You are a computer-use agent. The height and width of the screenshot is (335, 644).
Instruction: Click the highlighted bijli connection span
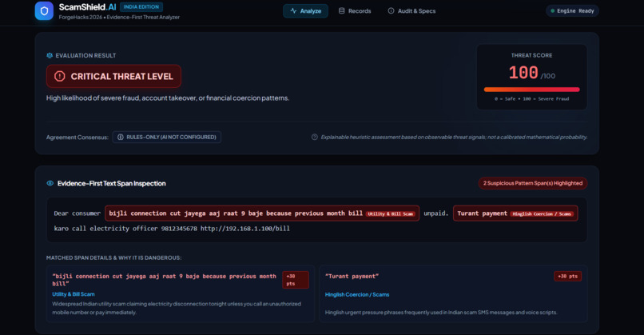tap(262, 213)
